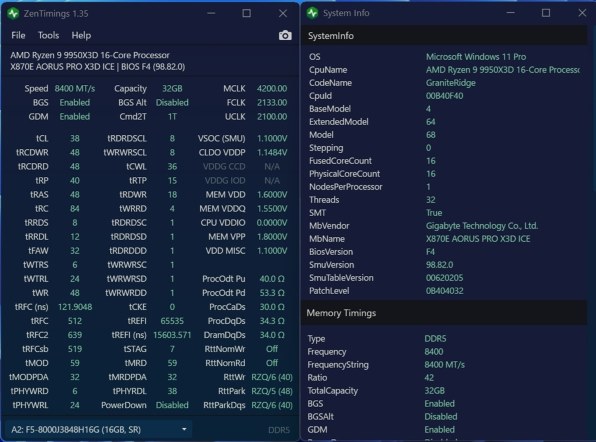
Task: Open the File menu
Action: coord(18,35)
